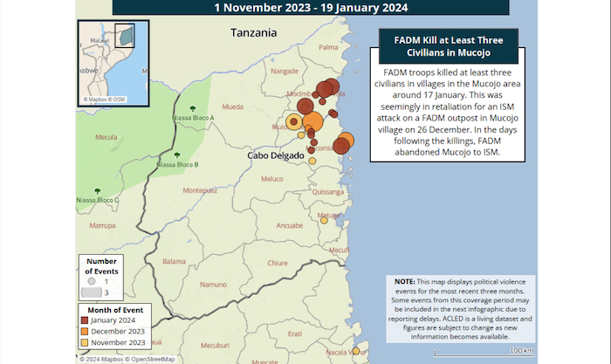
Task: Click the 100 km scale bar
Action: [x=521, y=351]
